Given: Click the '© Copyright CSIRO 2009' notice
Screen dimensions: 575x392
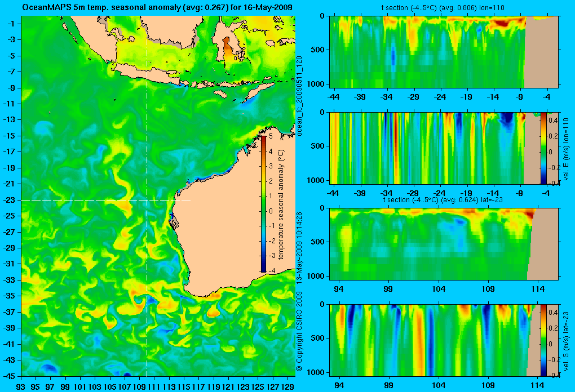Looking at the screenshot, I should point(299,331).
